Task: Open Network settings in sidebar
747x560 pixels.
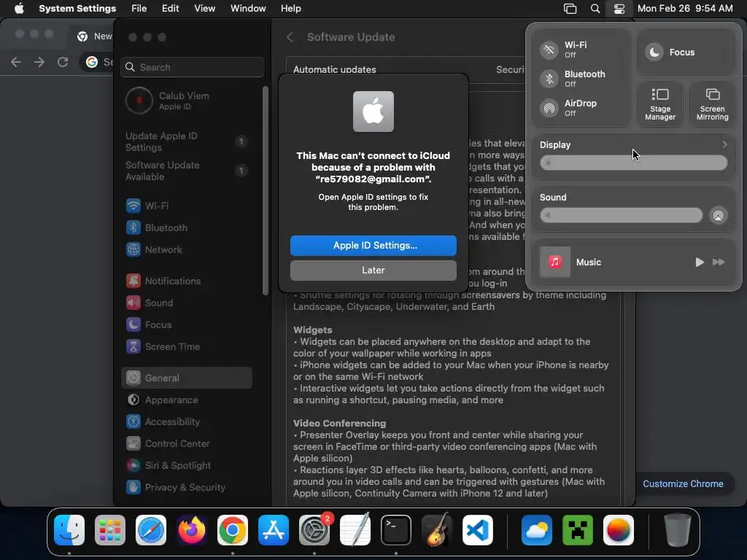Action: coord(187,249)
